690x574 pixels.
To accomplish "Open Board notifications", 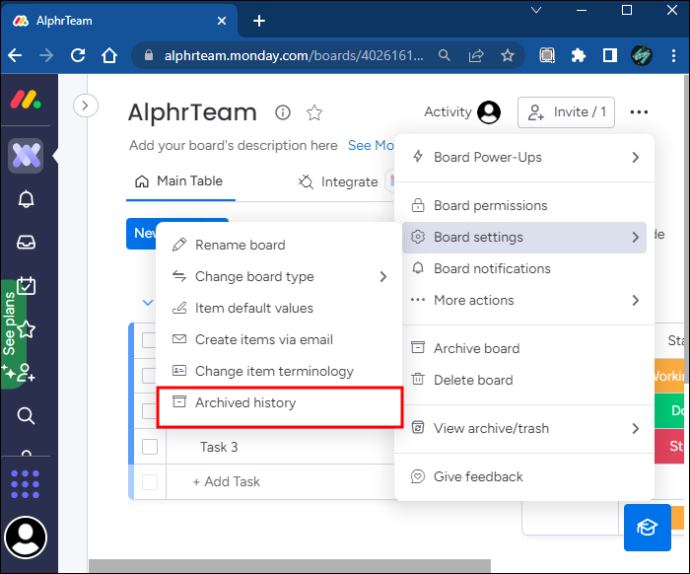I will [524, 269].
